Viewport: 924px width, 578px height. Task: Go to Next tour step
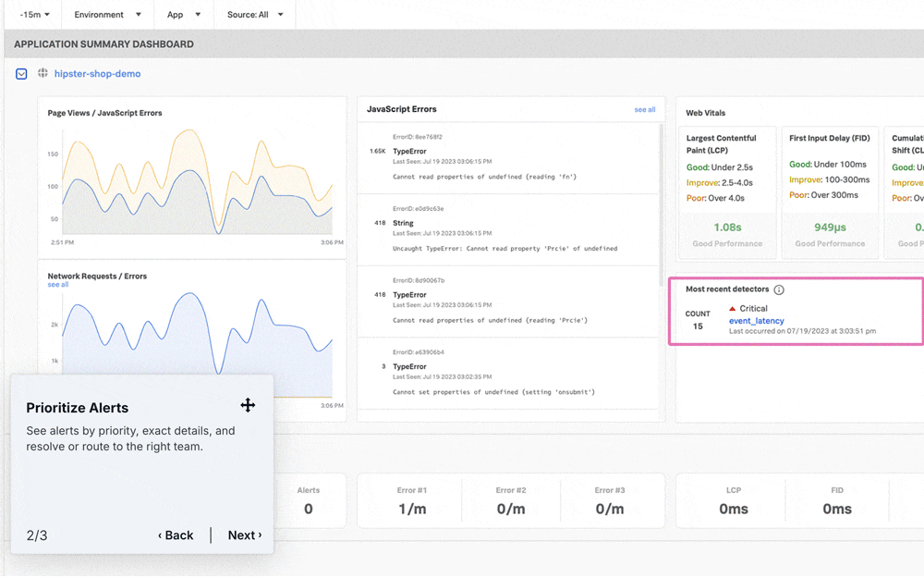point(245,535)
